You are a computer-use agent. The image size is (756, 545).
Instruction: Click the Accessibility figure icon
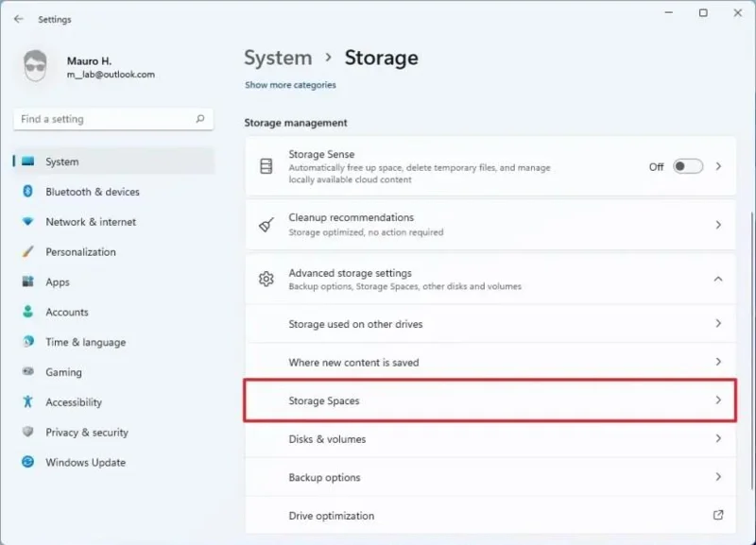28,401
